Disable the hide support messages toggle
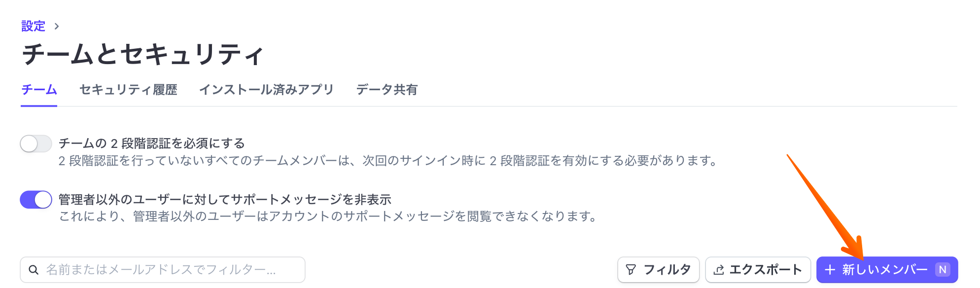The image size is (980, 288). (36, 200)
